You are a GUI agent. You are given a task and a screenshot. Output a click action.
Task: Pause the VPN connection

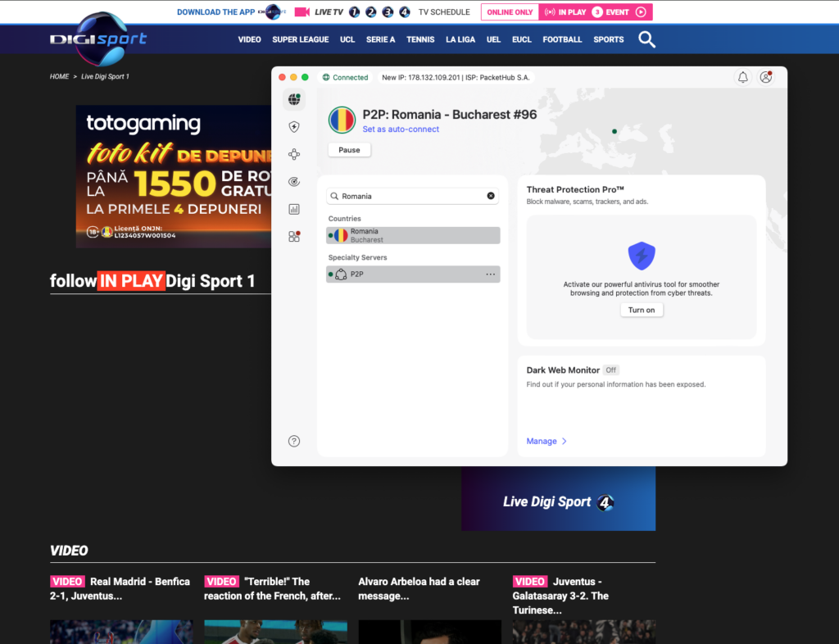click(349, 150)
